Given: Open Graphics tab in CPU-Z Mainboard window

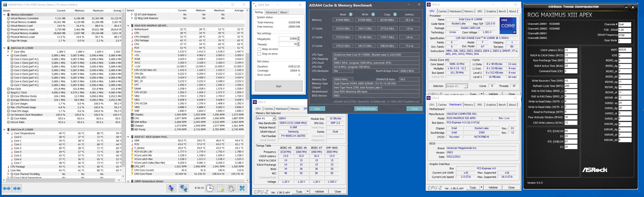Looking at the screenshot, I should click(x=491, y=105).
